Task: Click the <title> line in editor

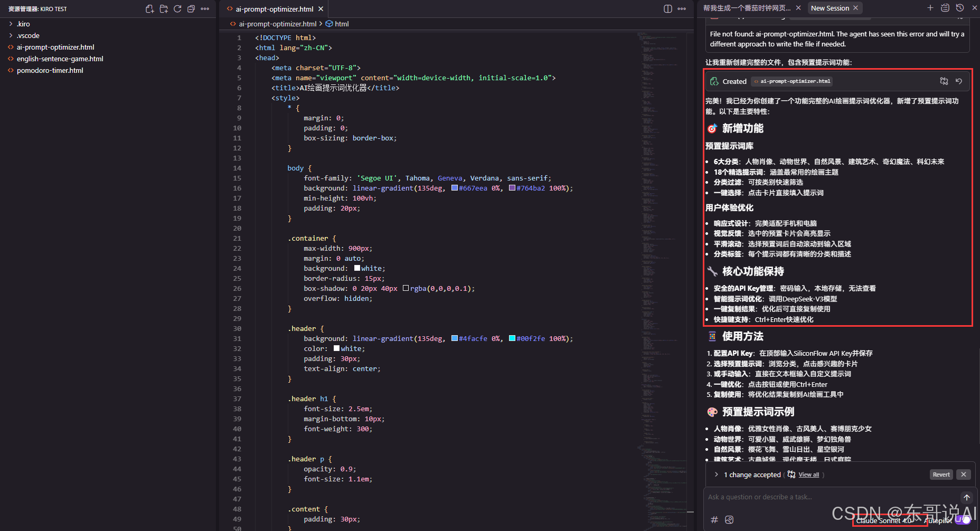Action: [335, 88]
